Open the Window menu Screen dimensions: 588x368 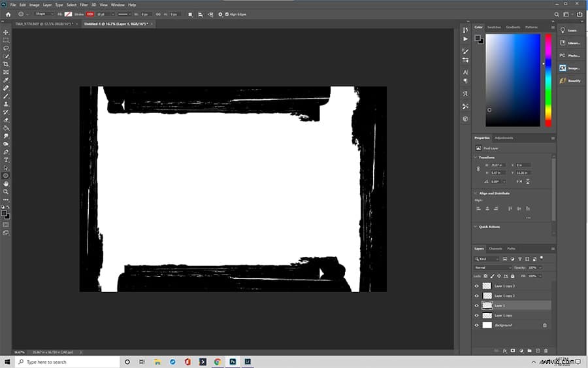pos(118,5)
